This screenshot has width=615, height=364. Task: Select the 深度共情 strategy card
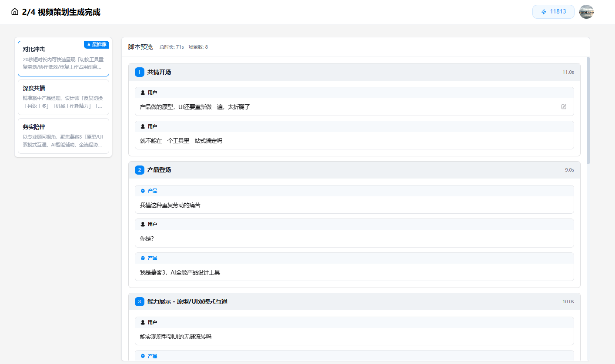click(x=64, y=97)
